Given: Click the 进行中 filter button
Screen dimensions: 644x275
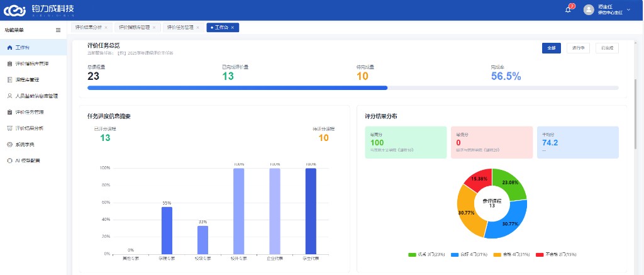Looking at the screenshot, I should [578, 48].
